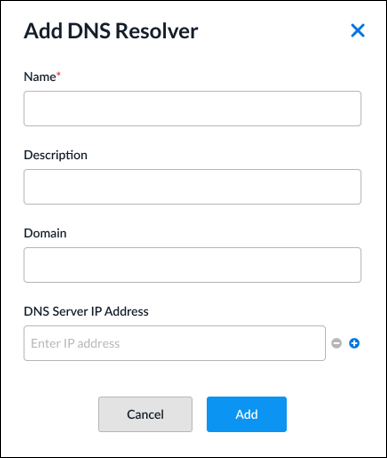This screenshot has width=387, height=458.
Task: Add another IP address with plus icon
Action: [354, 343]
